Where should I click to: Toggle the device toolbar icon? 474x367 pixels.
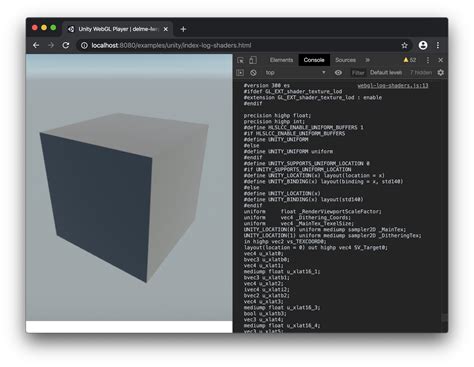point(253,60)
